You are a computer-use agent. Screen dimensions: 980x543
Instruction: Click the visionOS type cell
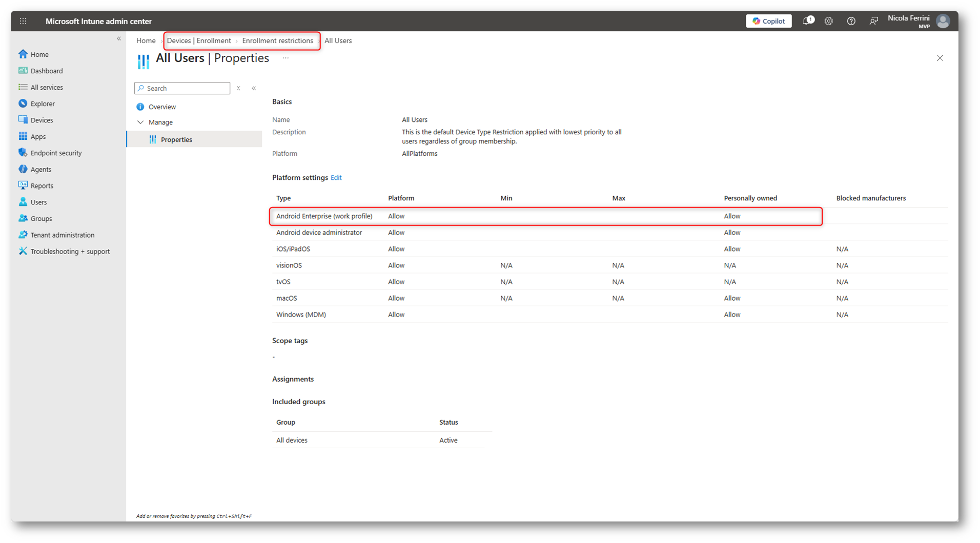point(289,265)
